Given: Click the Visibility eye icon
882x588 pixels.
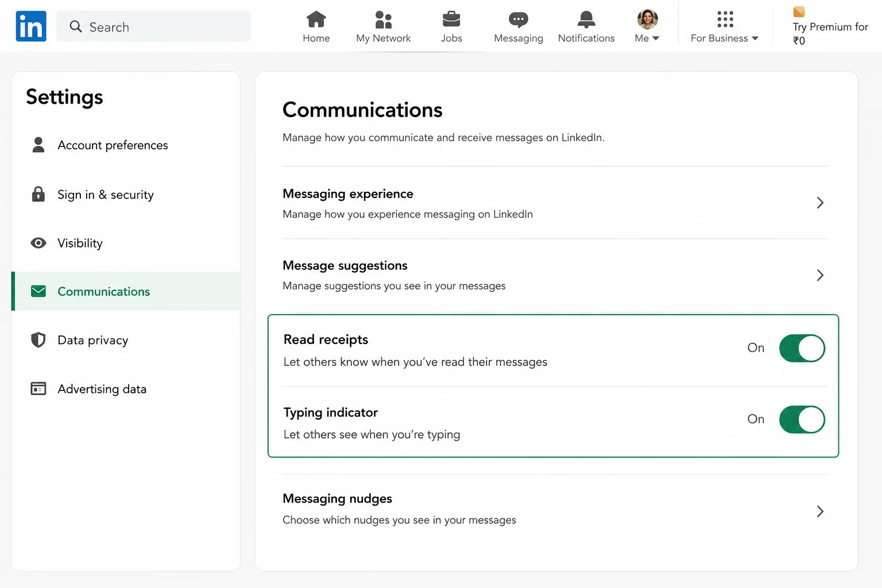Looking at the screenshot, I should pos(38,243).
